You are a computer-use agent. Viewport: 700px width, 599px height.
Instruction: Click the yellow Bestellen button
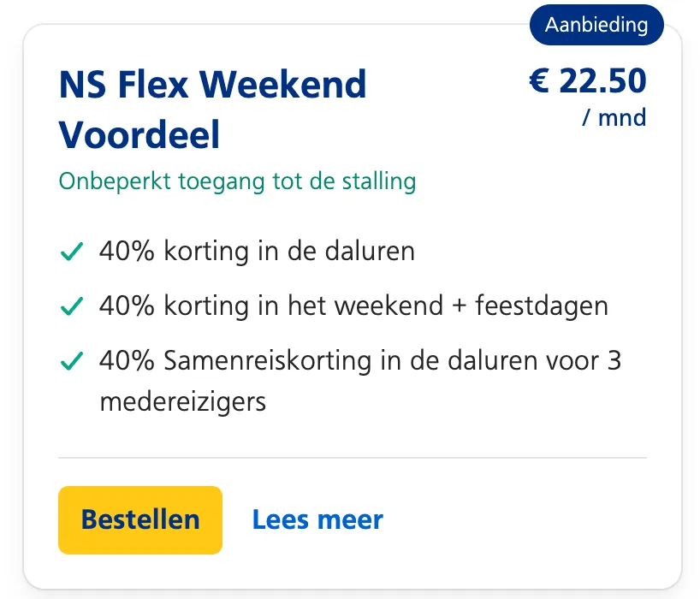(x=140, y=519)
